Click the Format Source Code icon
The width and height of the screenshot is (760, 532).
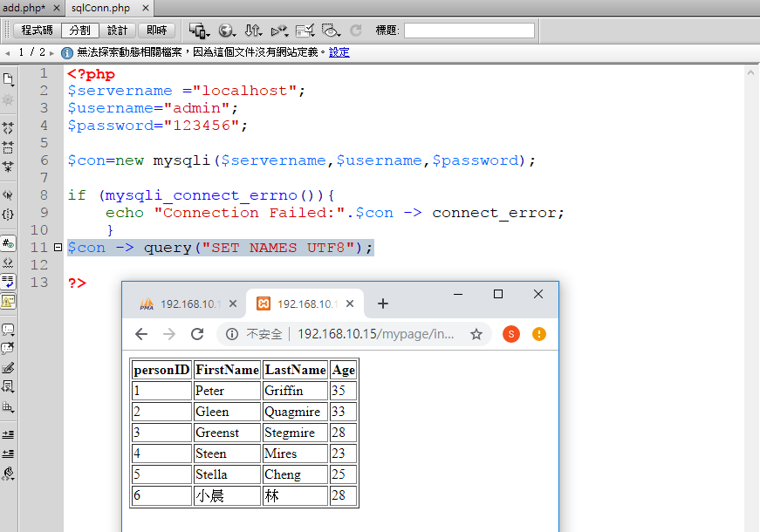coord(9,474)
